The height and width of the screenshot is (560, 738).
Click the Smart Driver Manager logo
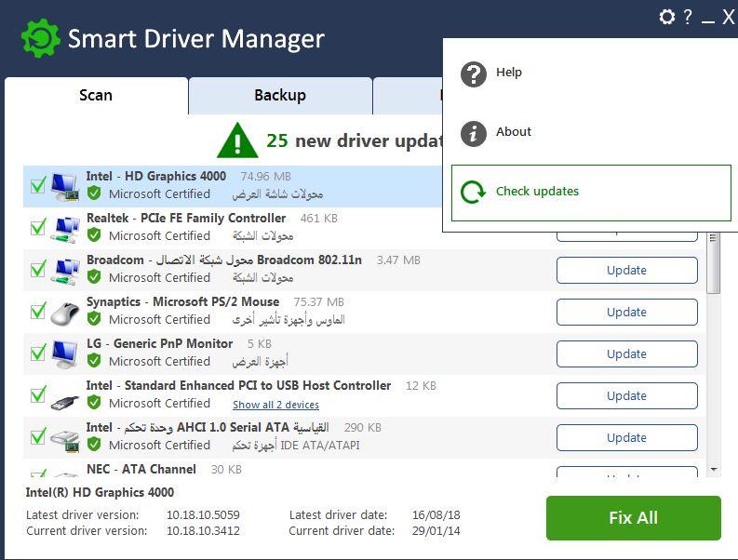pos(40,38)
